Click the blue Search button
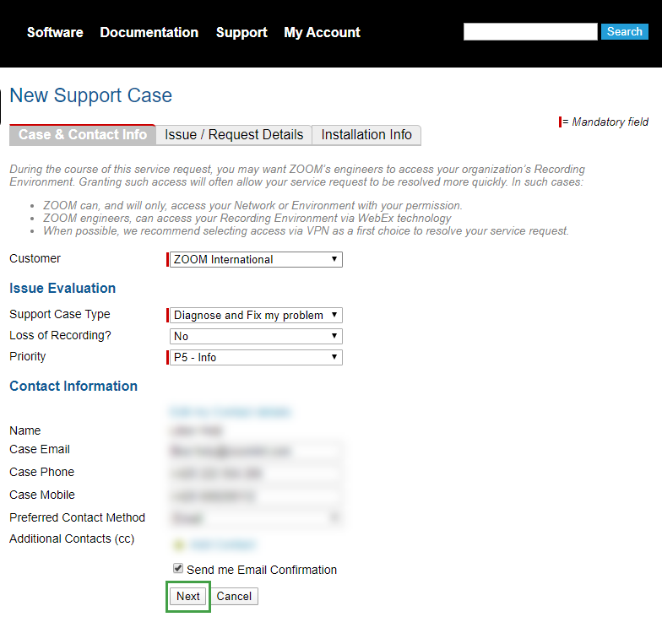662x644 pixels. pyautogui.click(x=624, y=31)
